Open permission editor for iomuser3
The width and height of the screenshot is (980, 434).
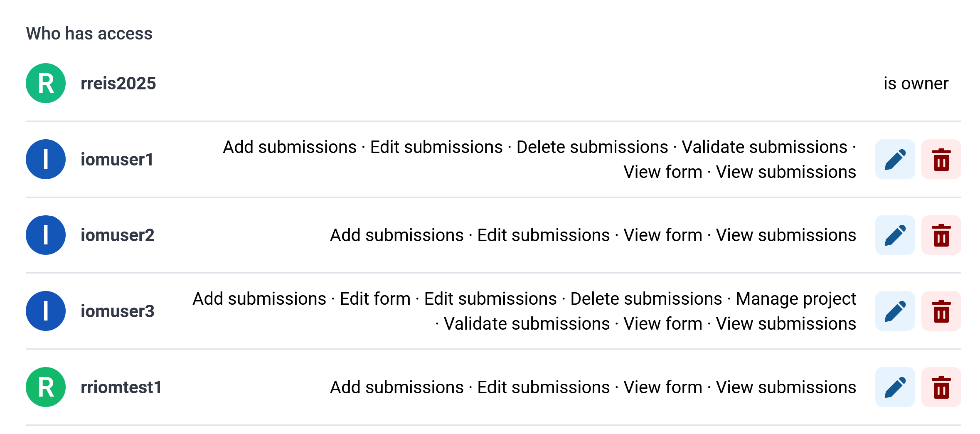tap(895, 311)
